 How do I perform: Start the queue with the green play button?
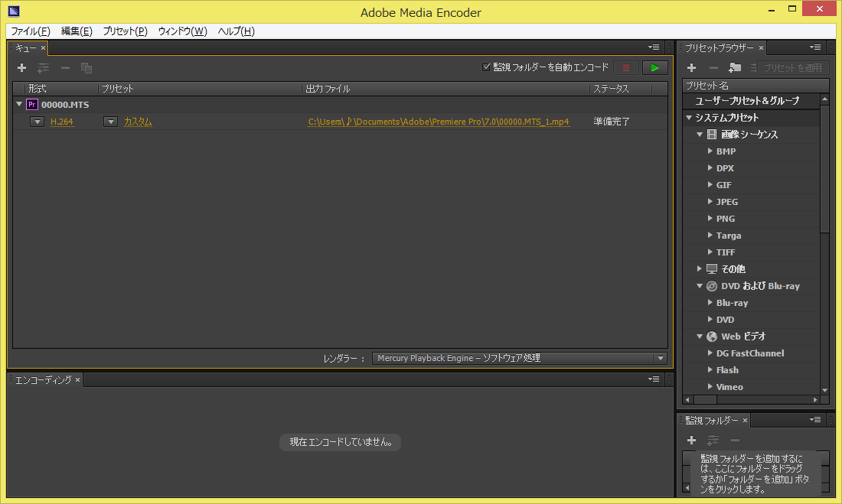654,68
